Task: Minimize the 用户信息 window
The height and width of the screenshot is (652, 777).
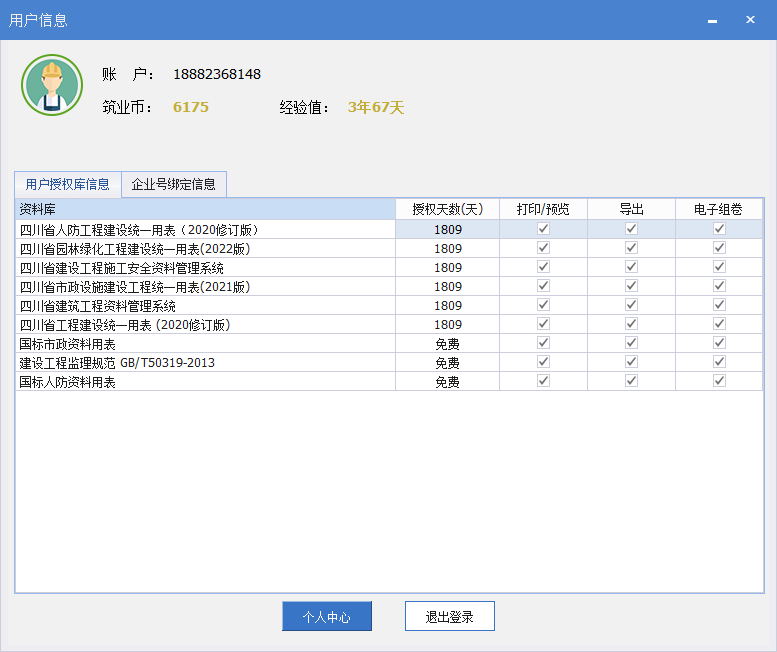Action: [712, 20]
